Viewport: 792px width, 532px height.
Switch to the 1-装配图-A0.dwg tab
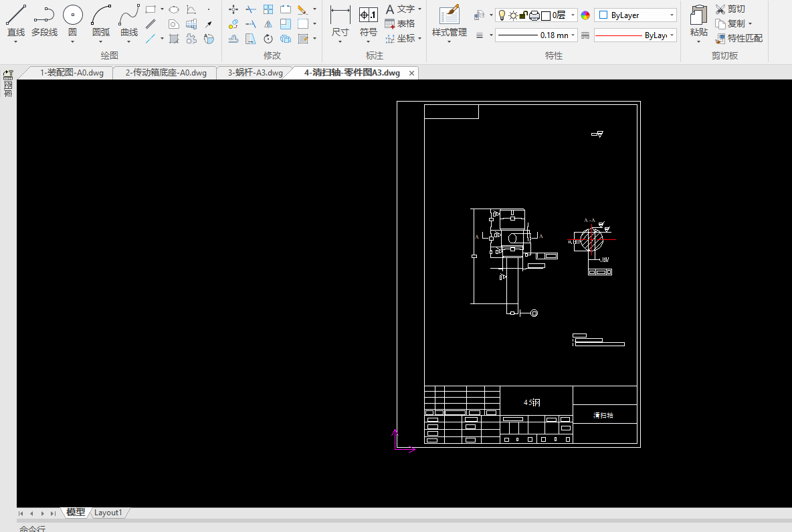click(72, 73)
